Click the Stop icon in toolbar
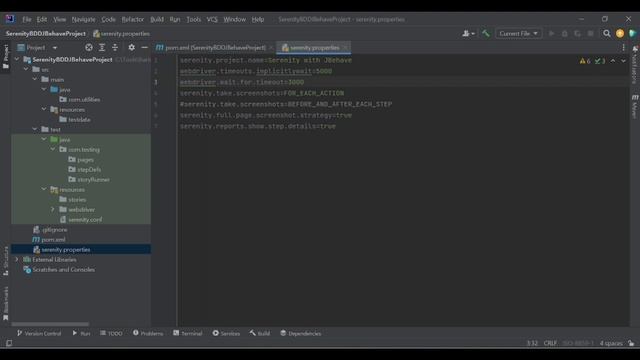640x360 pixels. coord(591,34)
